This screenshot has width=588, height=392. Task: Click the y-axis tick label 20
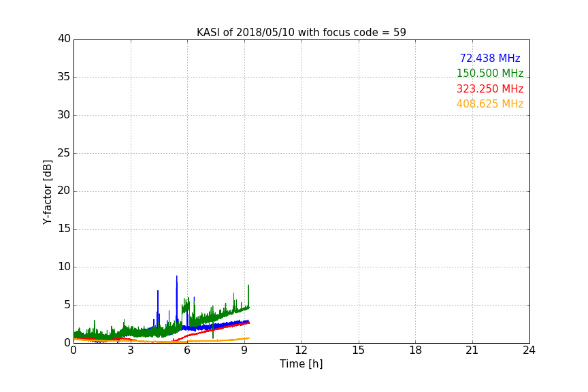64,191
